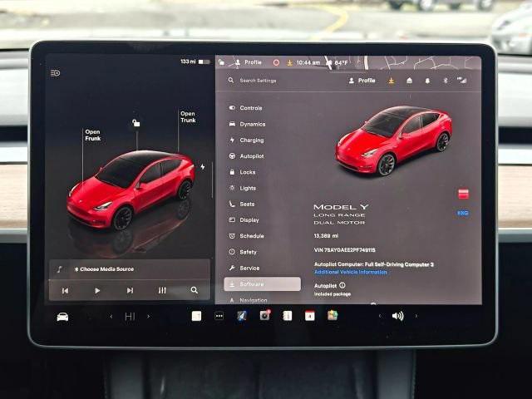The image size is (532, 399).
Task: Tap the 64°F temperature reading
Action: tap(341, 63)
